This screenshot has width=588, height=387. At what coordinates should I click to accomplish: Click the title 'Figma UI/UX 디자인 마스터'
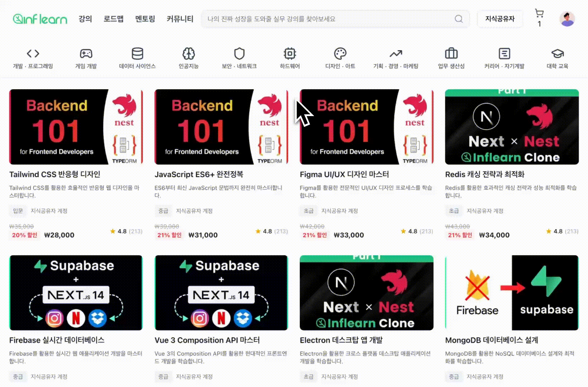[x=344, y=175]
